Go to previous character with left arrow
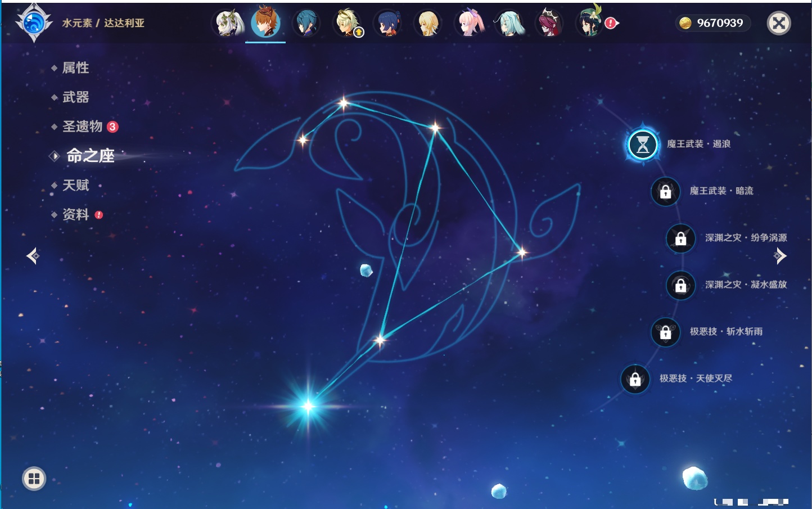The width and height of the screenshot is (812, 509). point(33,256)
